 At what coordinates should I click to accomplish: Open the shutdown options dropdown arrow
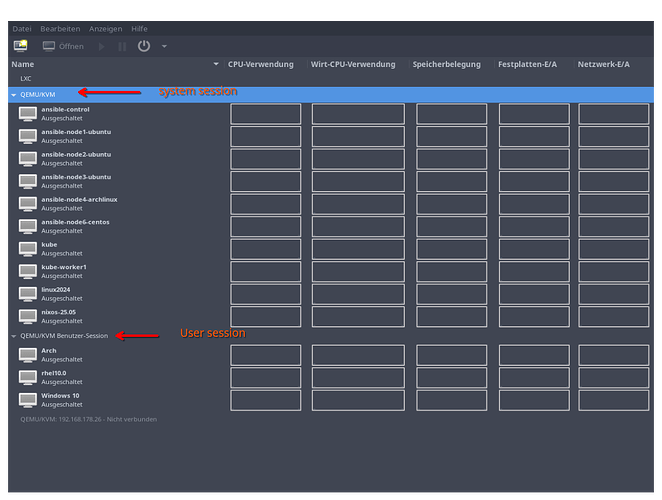click(164, 46)
